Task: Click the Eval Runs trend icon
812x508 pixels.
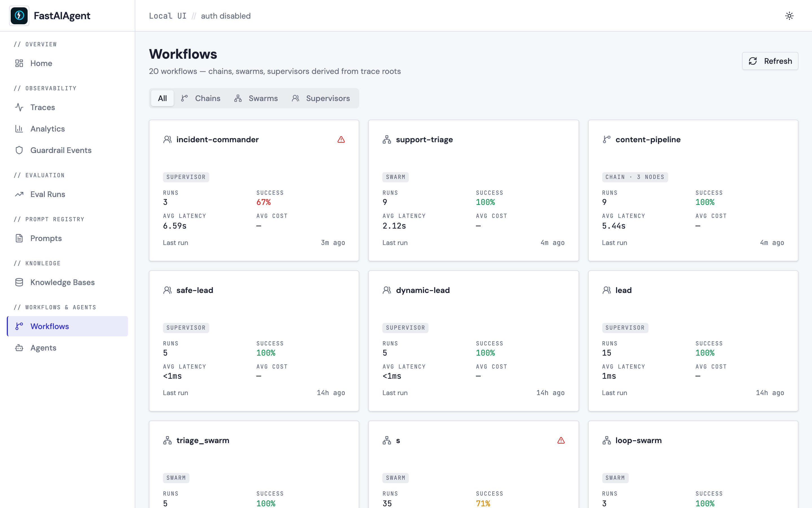Action: (x=19, y=194)
